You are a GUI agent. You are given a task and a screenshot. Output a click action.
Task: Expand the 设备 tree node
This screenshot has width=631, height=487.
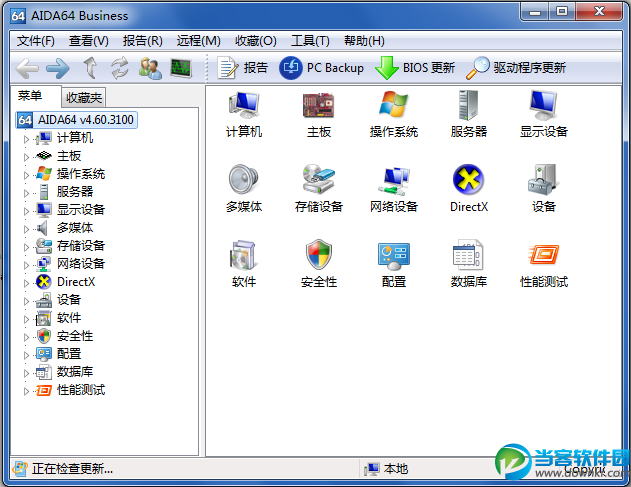26,301
